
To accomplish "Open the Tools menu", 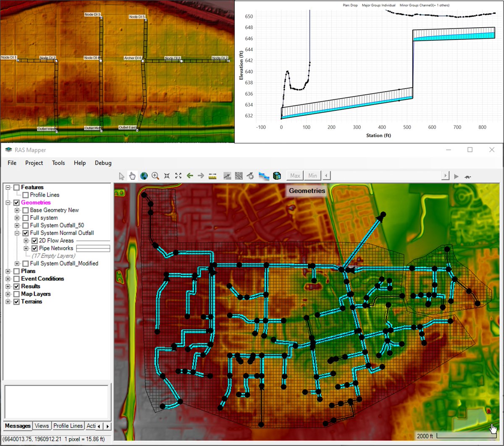I will tap(58, 163).
